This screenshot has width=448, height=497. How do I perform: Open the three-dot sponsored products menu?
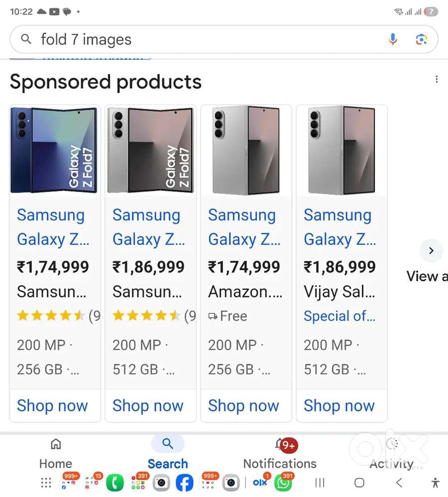tap(436, 80)
